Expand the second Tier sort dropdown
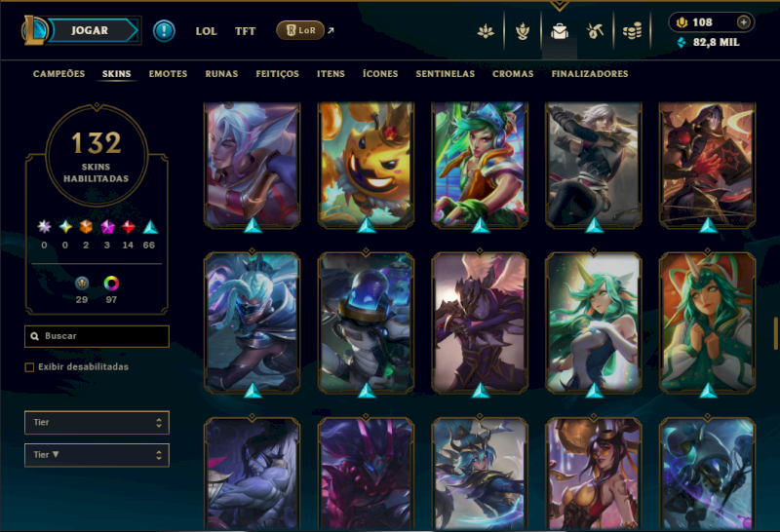Screen dimensions: 780x532 pyautogui.click(x=97, y=455)
